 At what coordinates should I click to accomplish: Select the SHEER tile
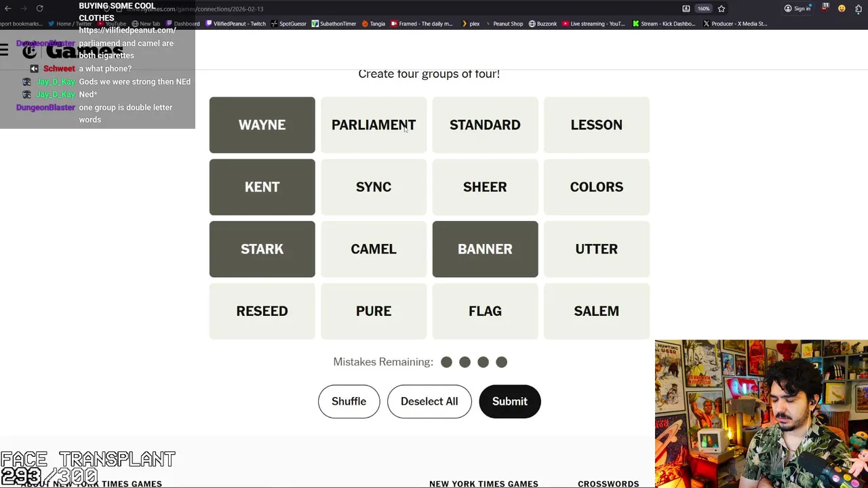(x=485, y=187)
